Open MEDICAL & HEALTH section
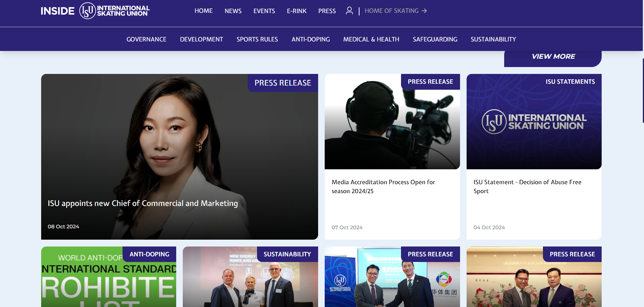644x307 pixels. 371,39
